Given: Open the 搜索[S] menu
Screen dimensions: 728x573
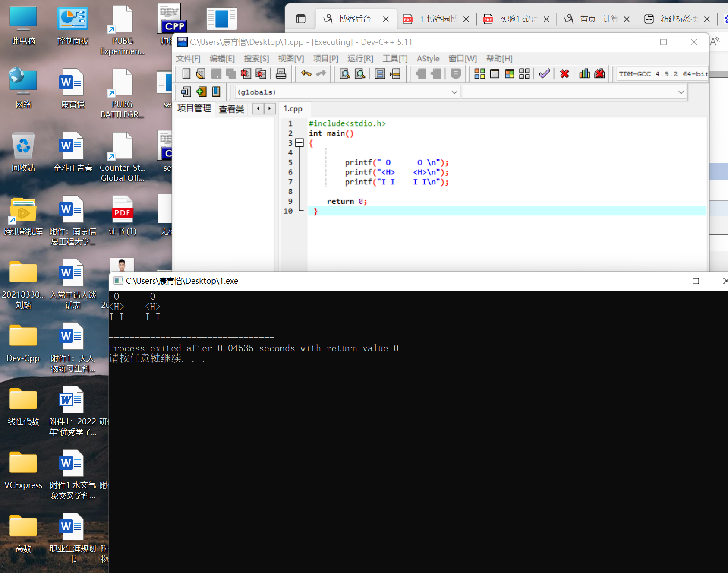Looking at the screenshot, I should coord(256,59).
